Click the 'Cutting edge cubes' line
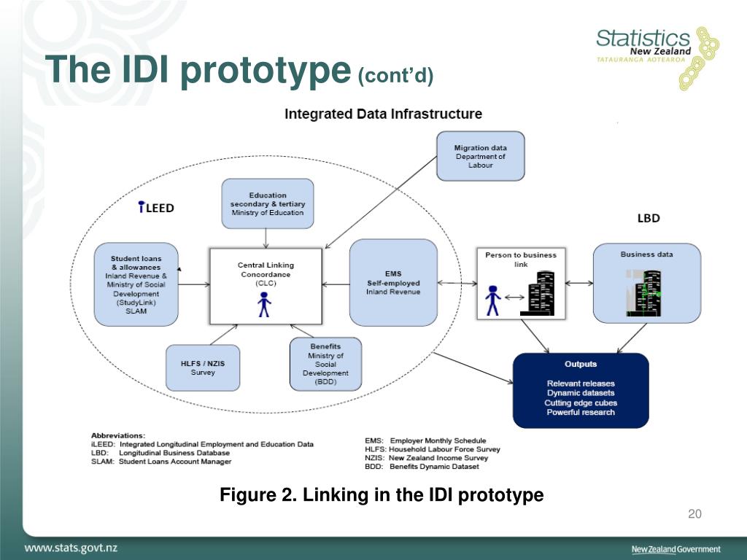The image size is (747, 560). point(581,402)
